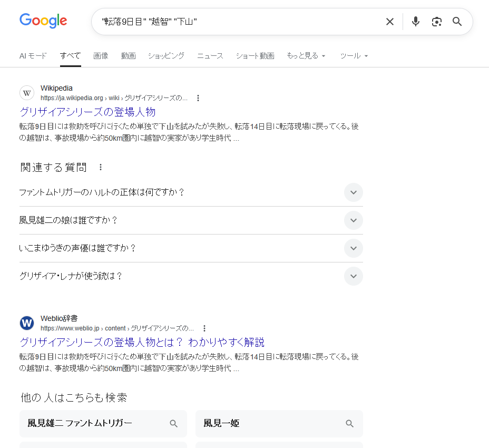Search related term 風見一姫
489x448 pixels.
(279, 423)
